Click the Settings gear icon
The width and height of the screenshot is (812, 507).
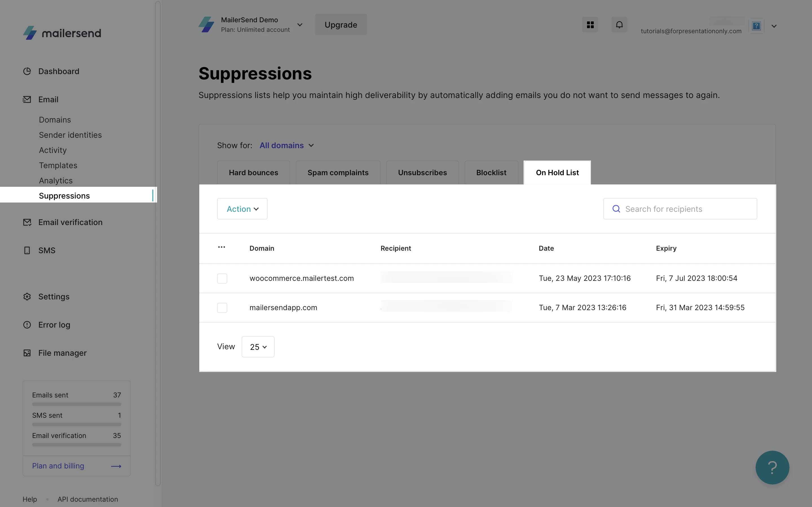click(27, 297)
